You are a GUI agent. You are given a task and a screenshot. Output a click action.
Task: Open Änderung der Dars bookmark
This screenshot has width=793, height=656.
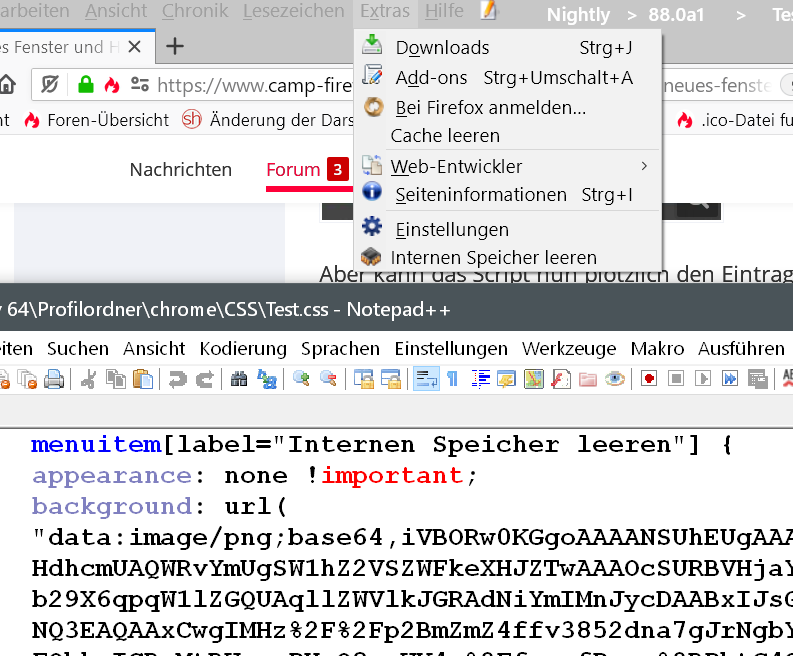268,120
